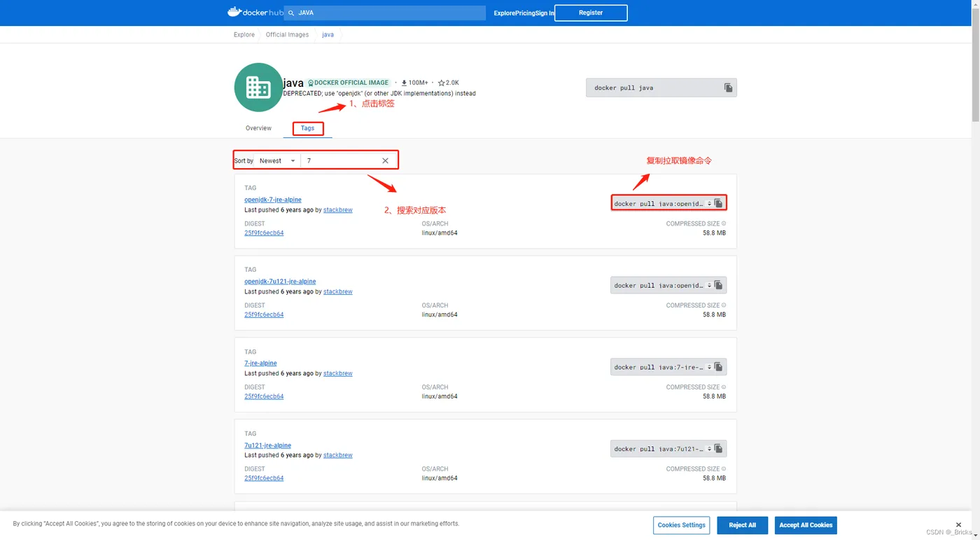Switch to the Overview tab
The height and width of the screenshot is (540, 980).
click(x=258, y=128)
